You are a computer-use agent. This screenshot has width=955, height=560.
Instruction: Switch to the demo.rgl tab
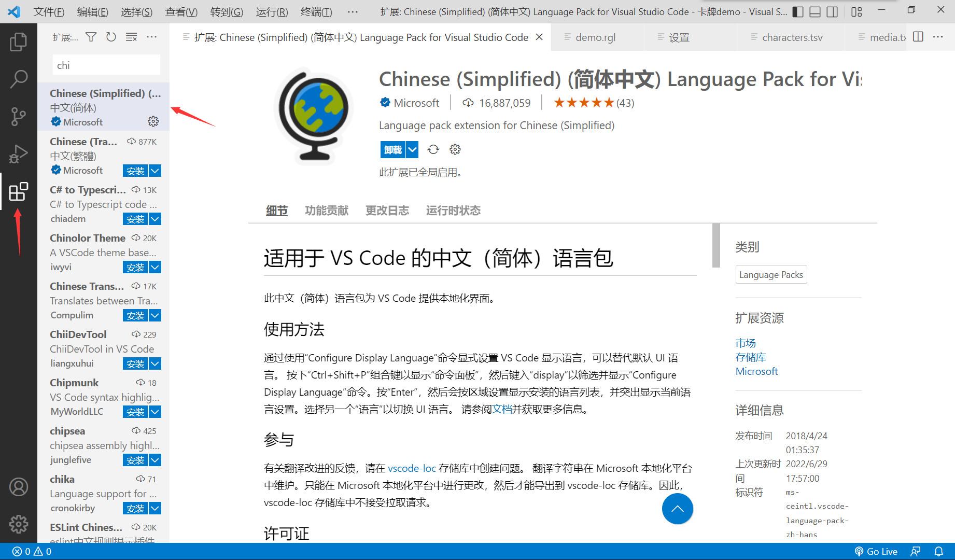(x=597, y=37)
